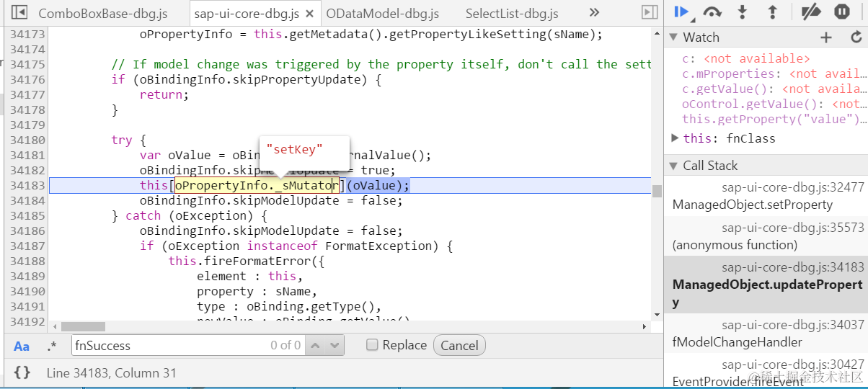Click line number 34183 in gutter
The height and width of the screenshot is (389, 868).
click(28, 186)
